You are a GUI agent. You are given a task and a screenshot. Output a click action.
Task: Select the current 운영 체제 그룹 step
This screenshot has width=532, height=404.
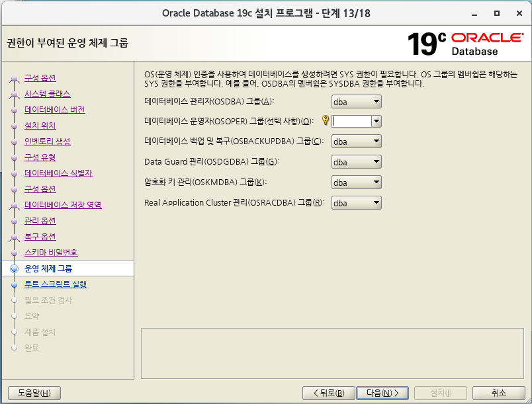(67, 268)
